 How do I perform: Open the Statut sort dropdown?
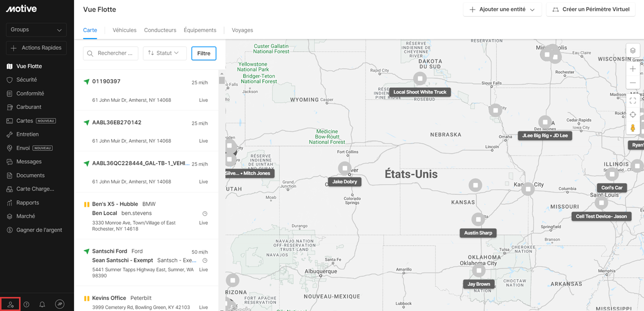pyautogui.click(x=165, y=53)
